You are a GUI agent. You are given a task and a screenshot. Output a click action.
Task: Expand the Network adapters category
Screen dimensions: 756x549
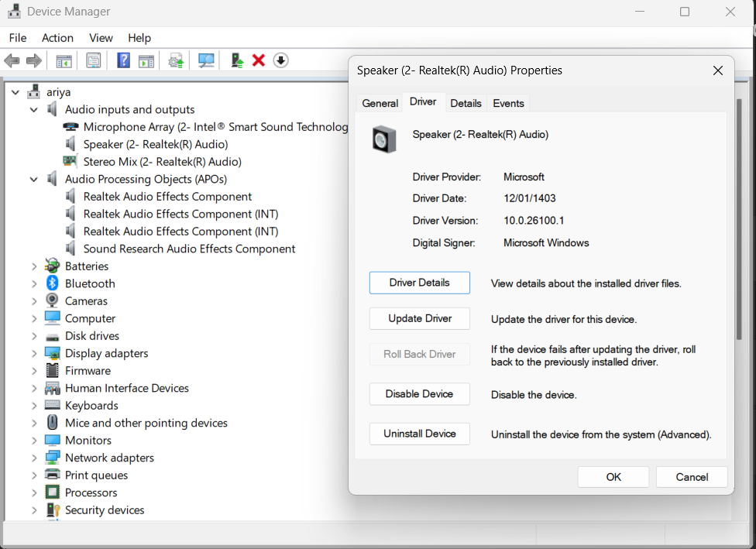34,458
